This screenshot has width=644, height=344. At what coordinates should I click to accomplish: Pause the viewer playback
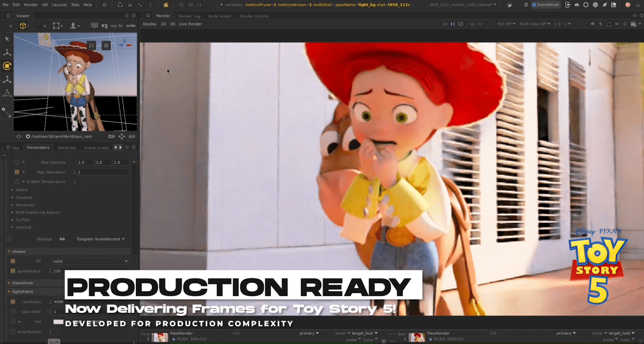coord(92,45)
